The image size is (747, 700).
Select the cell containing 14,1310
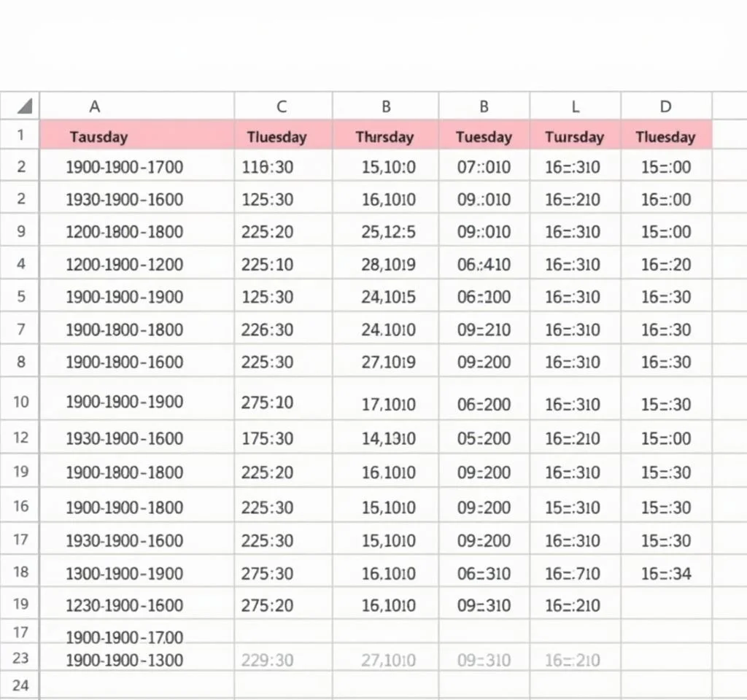tap(388, 438)
